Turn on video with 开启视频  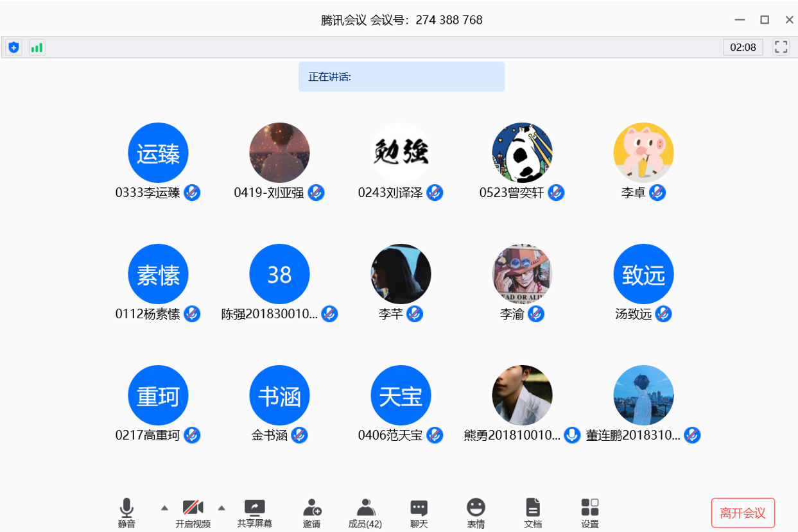193,513
